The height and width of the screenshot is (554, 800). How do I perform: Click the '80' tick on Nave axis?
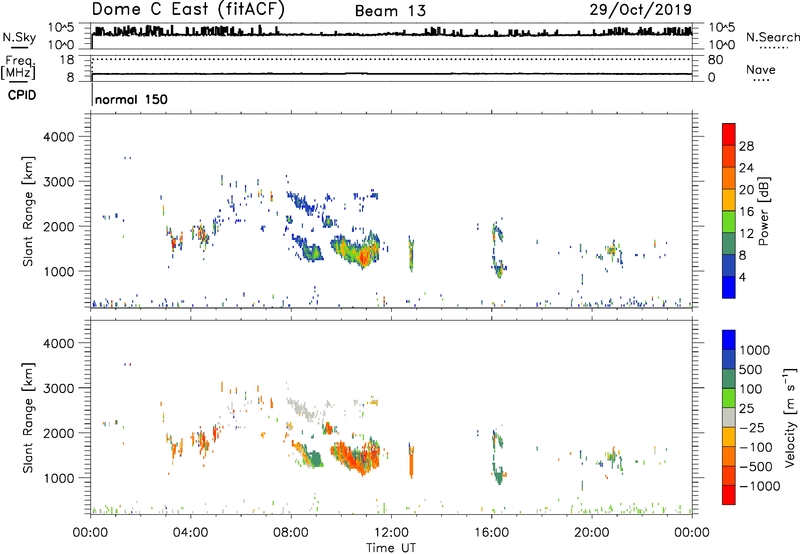coord(715,60)
